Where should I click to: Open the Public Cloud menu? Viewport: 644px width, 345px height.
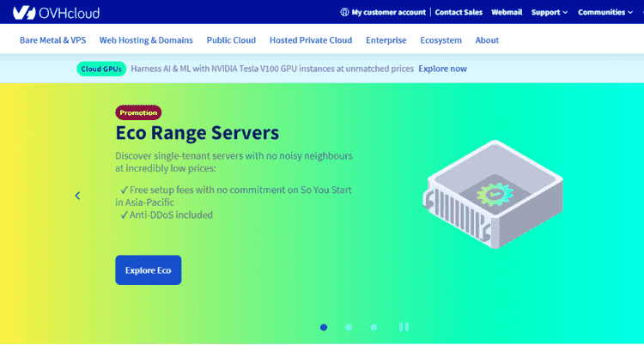231,40
